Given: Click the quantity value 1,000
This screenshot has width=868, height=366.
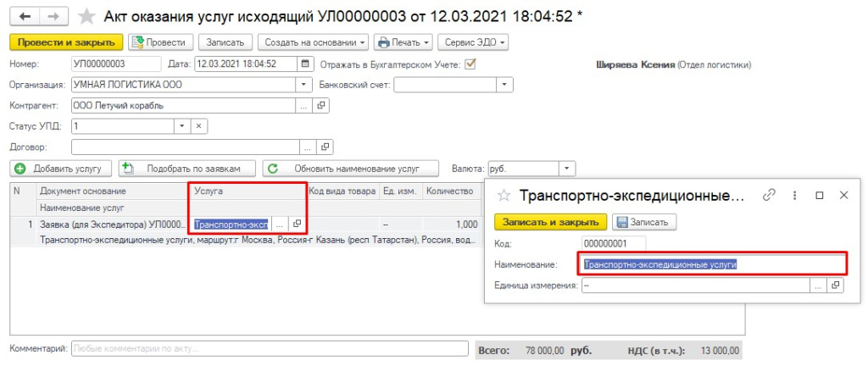Looking at the screenshot, I should [467, 224].
